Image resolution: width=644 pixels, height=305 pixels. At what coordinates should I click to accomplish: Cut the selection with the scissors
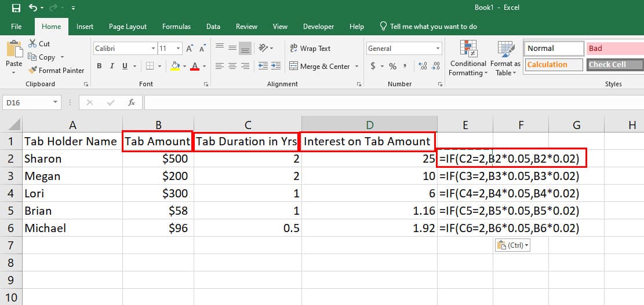coord(39,43)
